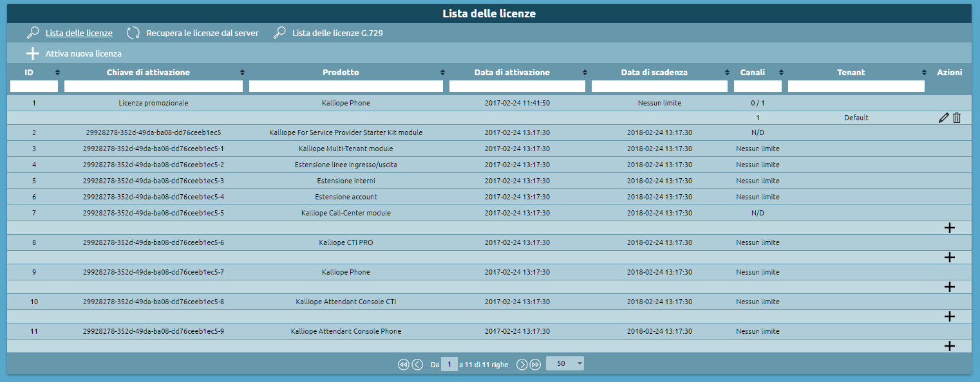Click Canali filter input field
This screenshot has height=382, width=980.
click(x=758, y=86)
